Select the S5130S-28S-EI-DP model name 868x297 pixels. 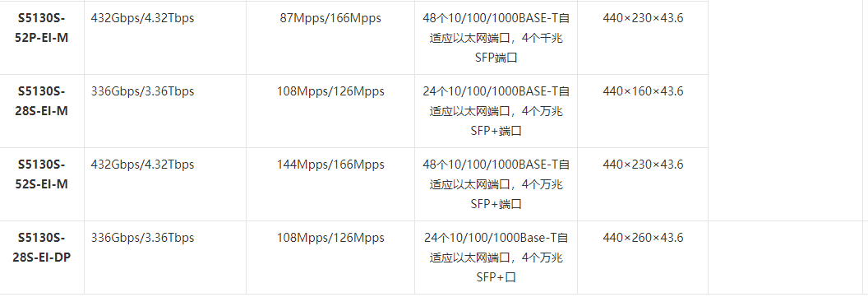tap(42, 248)
